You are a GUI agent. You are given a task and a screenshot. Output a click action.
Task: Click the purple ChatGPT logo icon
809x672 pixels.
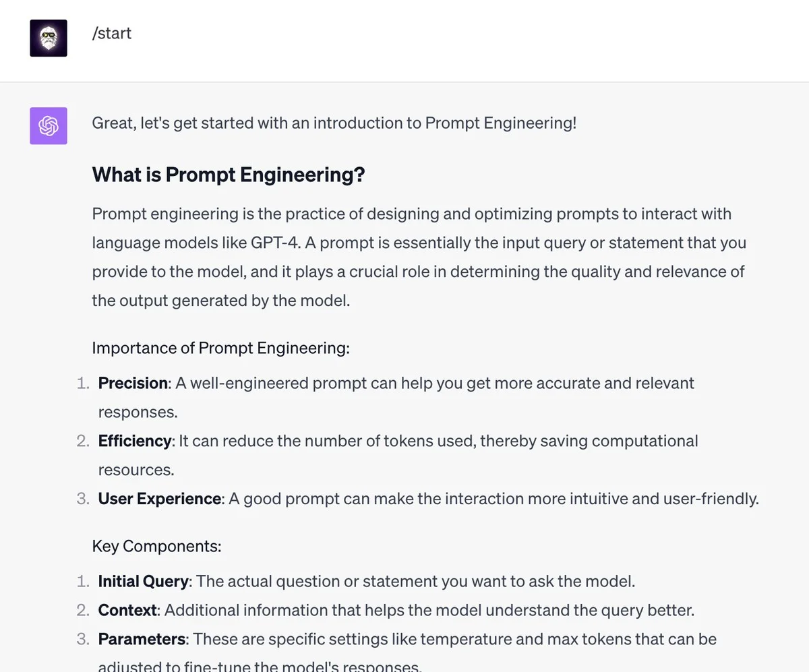(49, 125)
